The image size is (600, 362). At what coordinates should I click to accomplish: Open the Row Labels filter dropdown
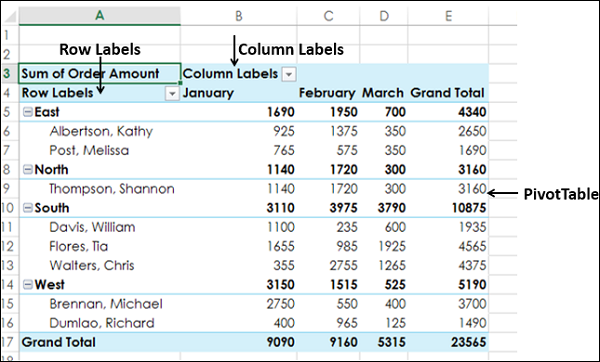[172, 93]
